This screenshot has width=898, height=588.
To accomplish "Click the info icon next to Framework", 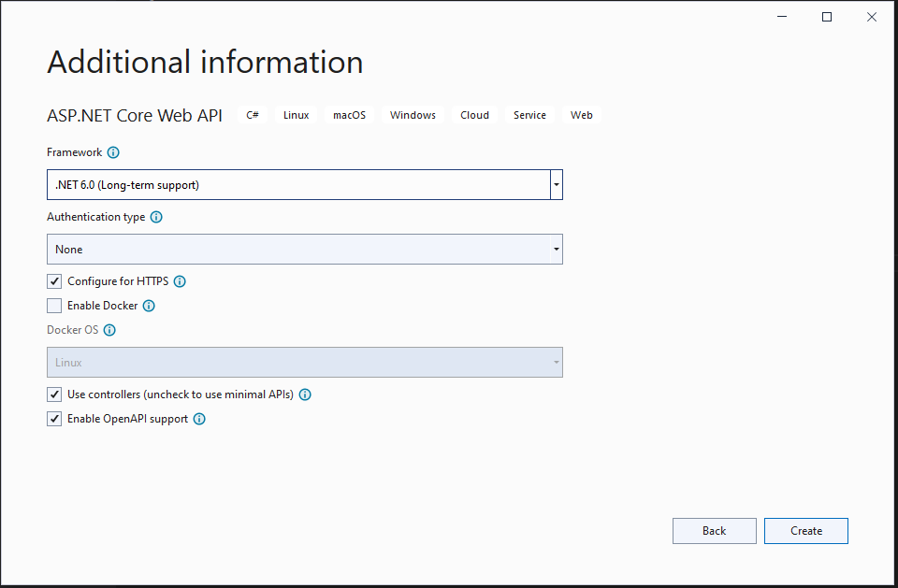I will pos(113,152).
